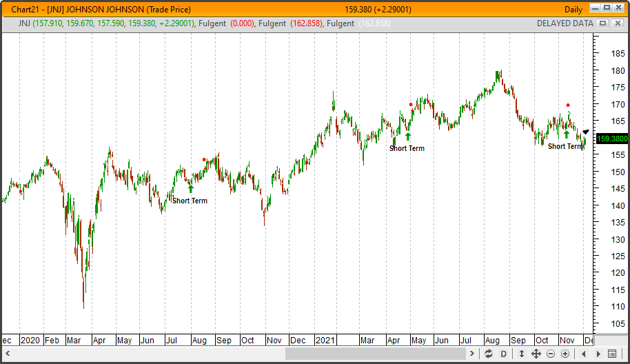Click the horizontal scrollbar thumb
This screenshot has height=364, width=630.
pos(376,354)
